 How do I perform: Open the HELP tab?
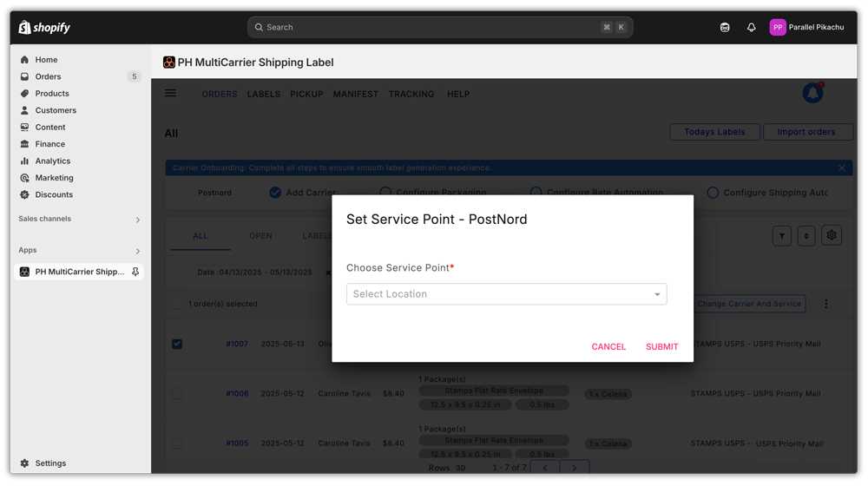[458, 94]
